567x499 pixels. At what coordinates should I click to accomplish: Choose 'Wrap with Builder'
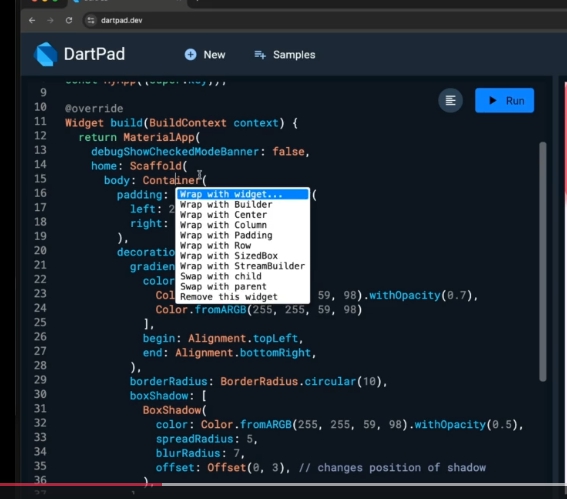point(242,204)
